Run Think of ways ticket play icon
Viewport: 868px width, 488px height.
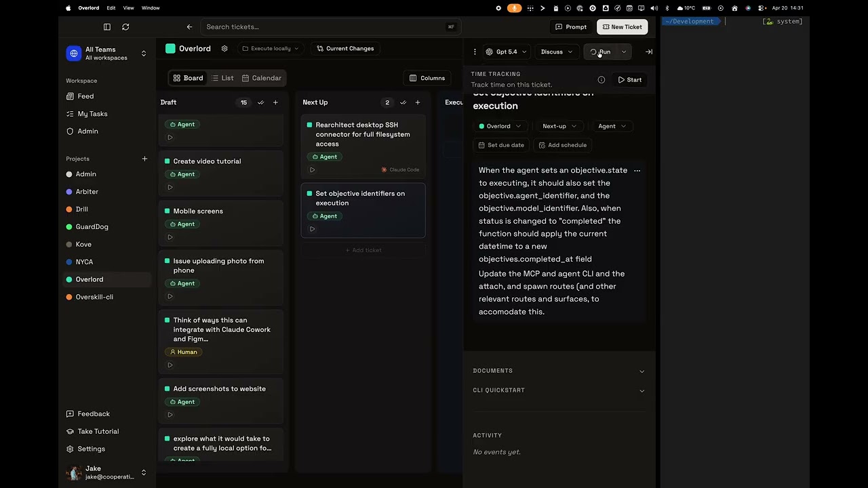tap(170, 365)
